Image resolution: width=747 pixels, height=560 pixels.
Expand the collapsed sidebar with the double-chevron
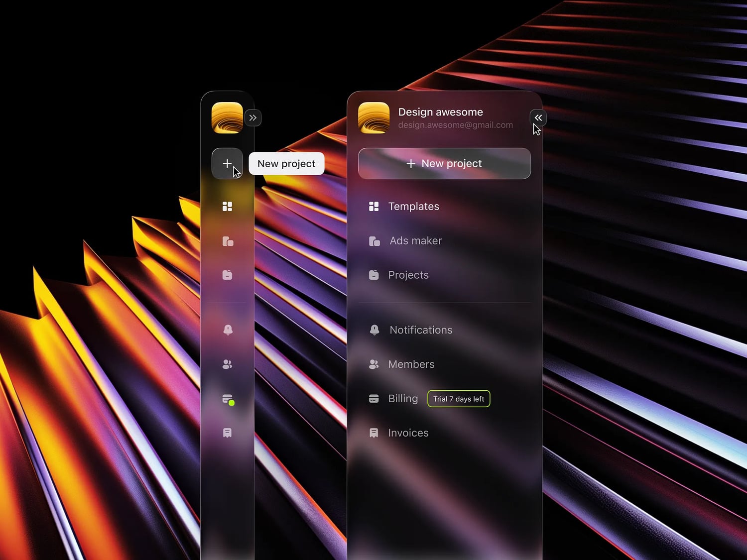point(253,117)
